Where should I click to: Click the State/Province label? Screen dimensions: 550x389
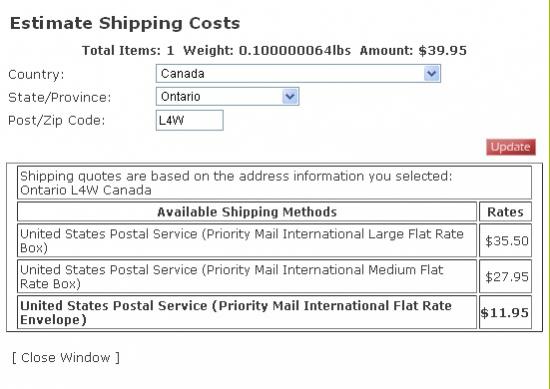[59, 97]
